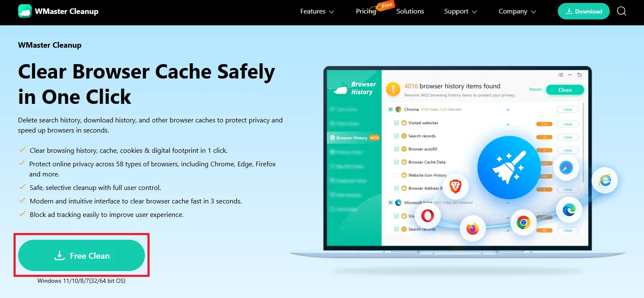Select Browser History in the app sidebar
Screen dimensions: 644x298
coord(355,138)
